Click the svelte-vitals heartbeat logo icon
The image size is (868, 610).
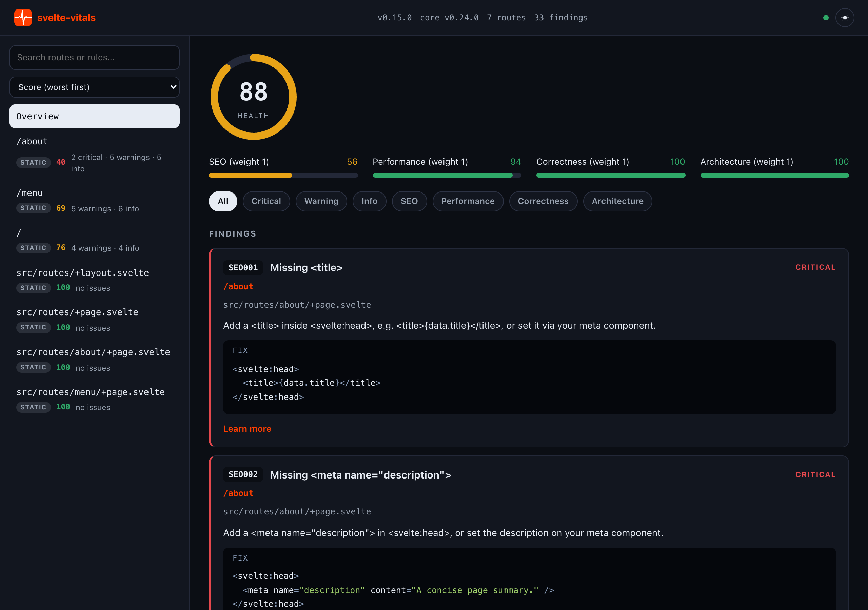tap(23, 17)
